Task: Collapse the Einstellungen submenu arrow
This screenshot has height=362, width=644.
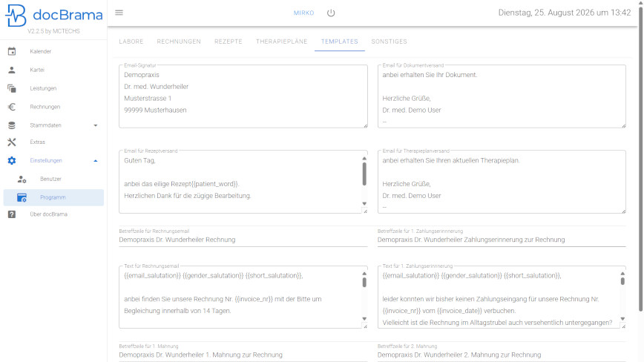Action: tap(96, 160)
